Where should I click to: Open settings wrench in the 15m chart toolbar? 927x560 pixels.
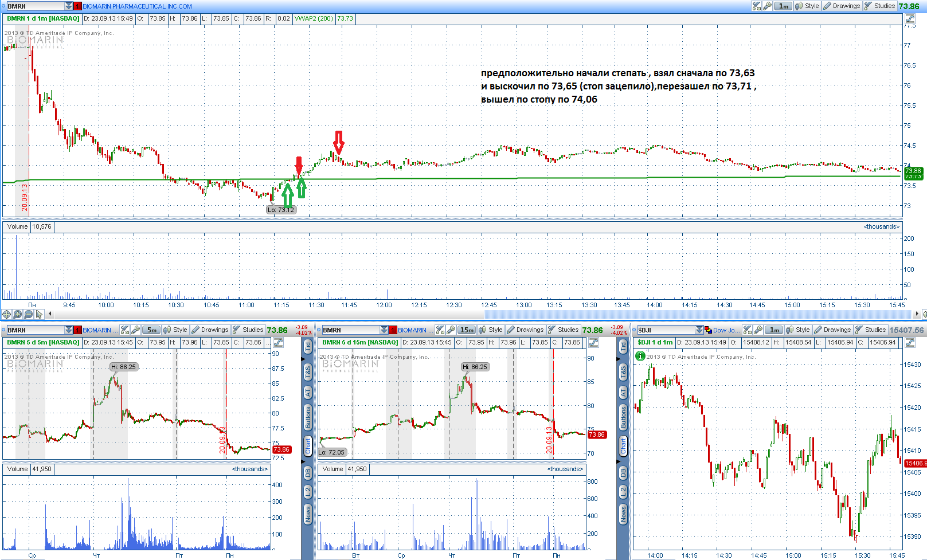click(451, 330)
